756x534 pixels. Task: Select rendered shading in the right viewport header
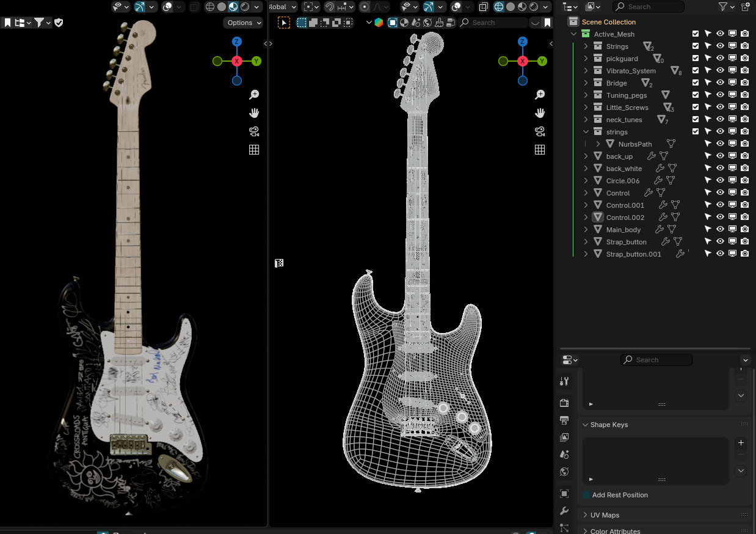534,7
